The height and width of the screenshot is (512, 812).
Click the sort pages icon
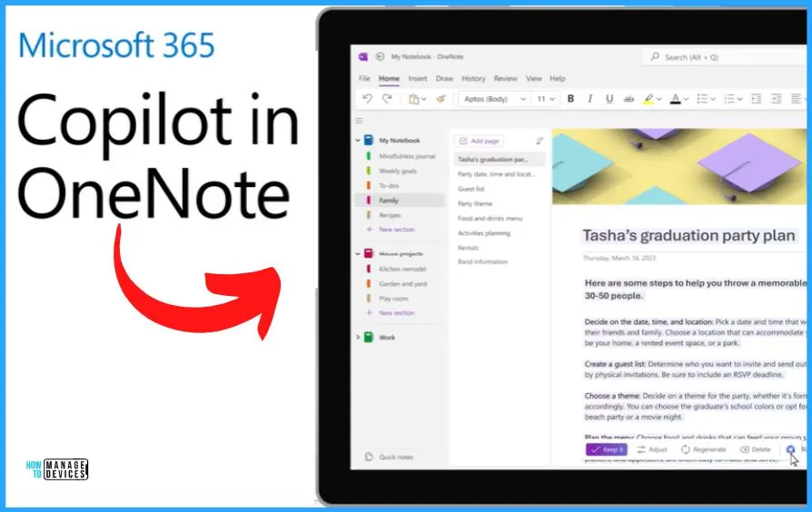pos(540,141)
